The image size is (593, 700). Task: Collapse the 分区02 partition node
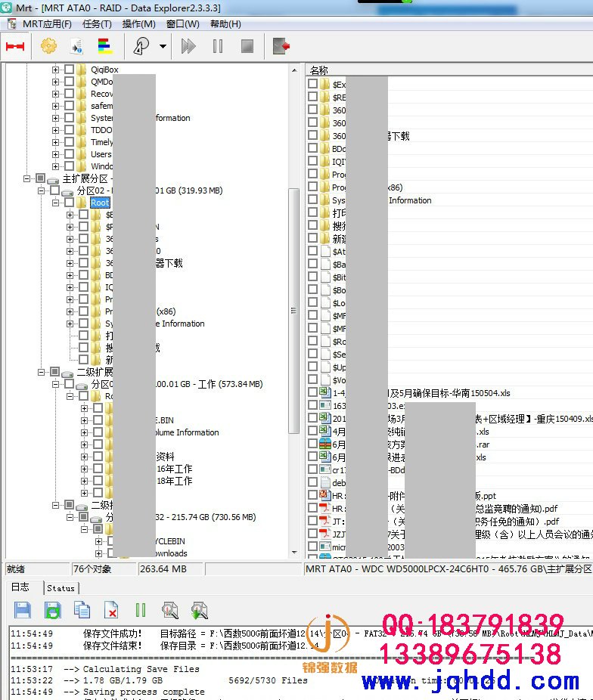tap(41, 190)
